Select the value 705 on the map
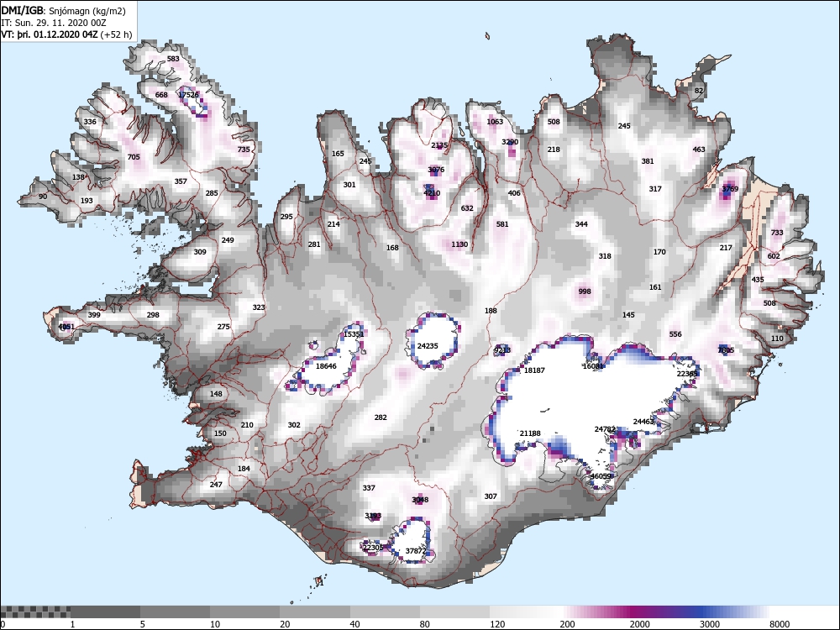The width and height of the screenshot is (840, 630). (134, 157)
